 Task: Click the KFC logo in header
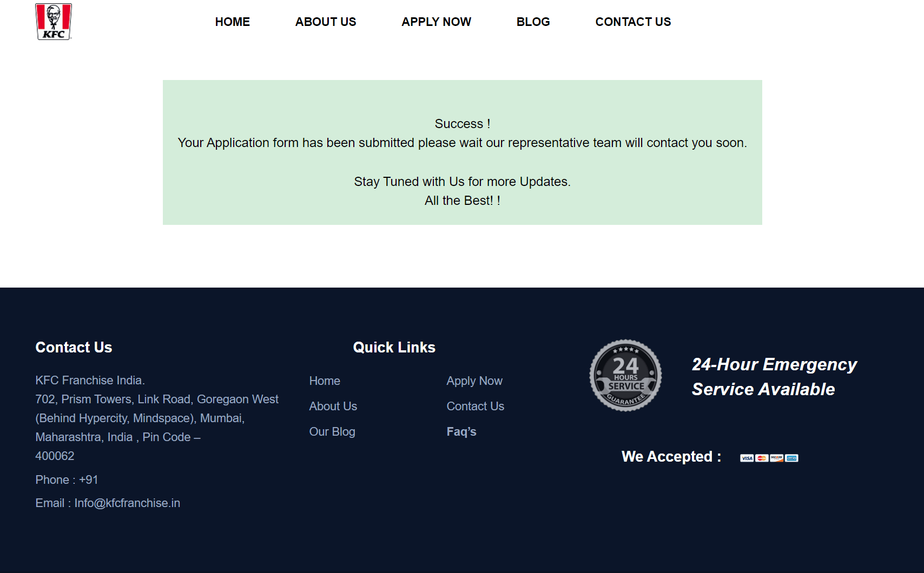[54, 22]
